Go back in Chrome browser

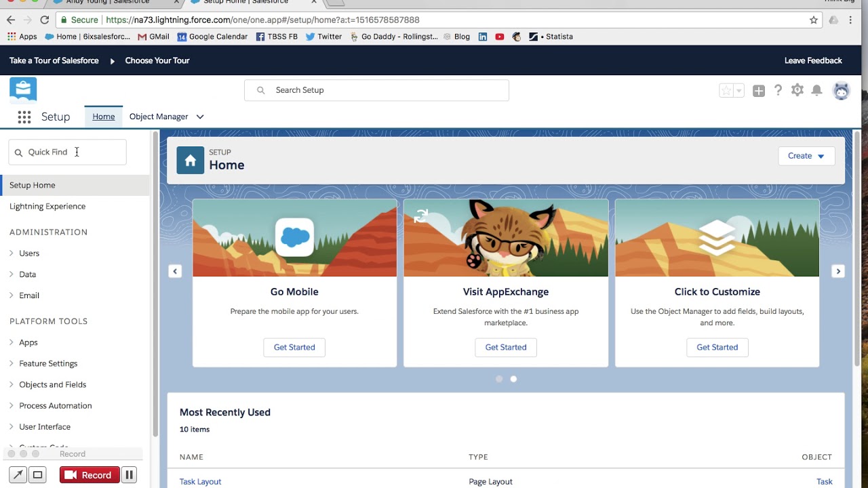[x=10, y=20]
